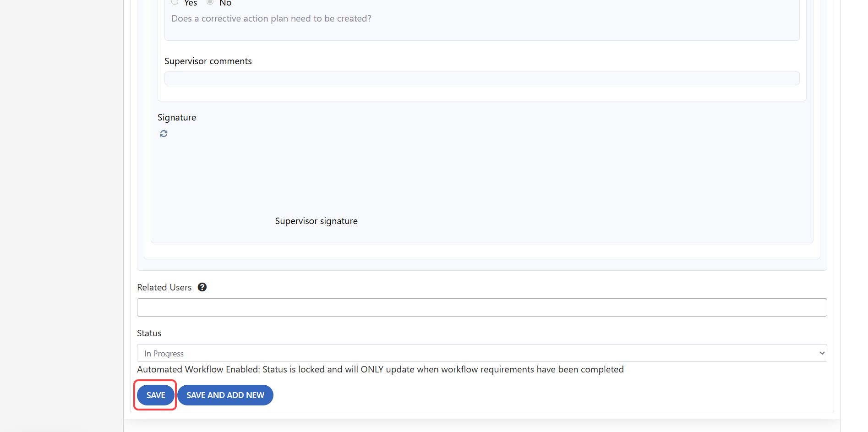868x432 pixels.
Task: Click the signature refresh icon
Action: 164,134
